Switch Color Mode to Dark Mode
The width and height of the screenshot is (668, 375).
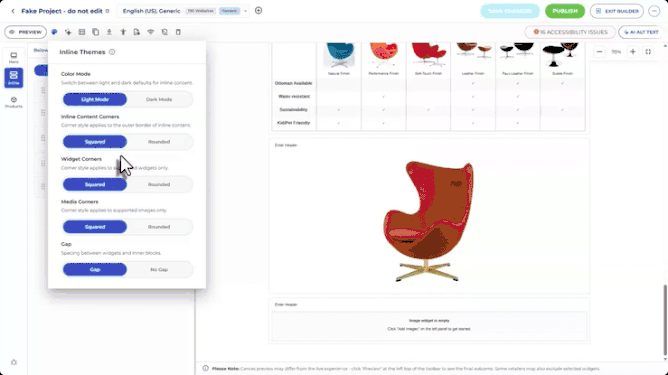pos(159,99)
